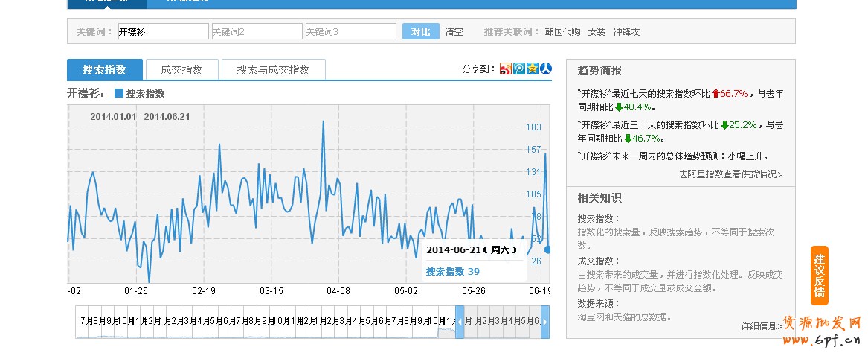The image size is (868, 356).
Task: Select the right handle of timeline range
Action: 545,322
